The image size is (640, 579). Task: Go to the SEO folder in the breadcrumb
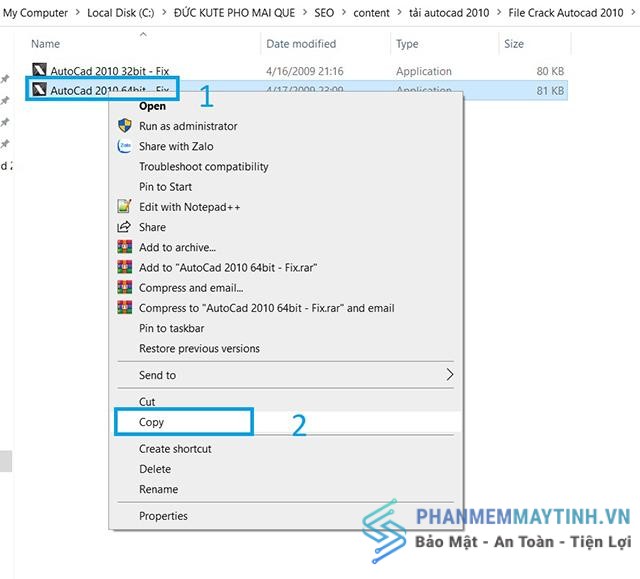(x=324, y=13)
